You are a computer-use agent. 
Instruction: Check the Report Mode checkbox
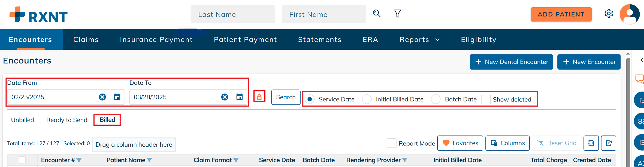(x=391, y=143)
